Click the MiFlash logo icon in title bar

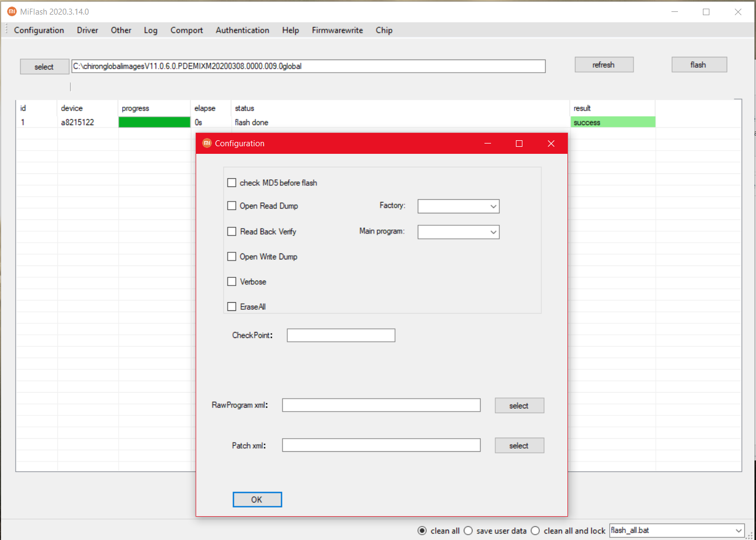pos(12,11)
